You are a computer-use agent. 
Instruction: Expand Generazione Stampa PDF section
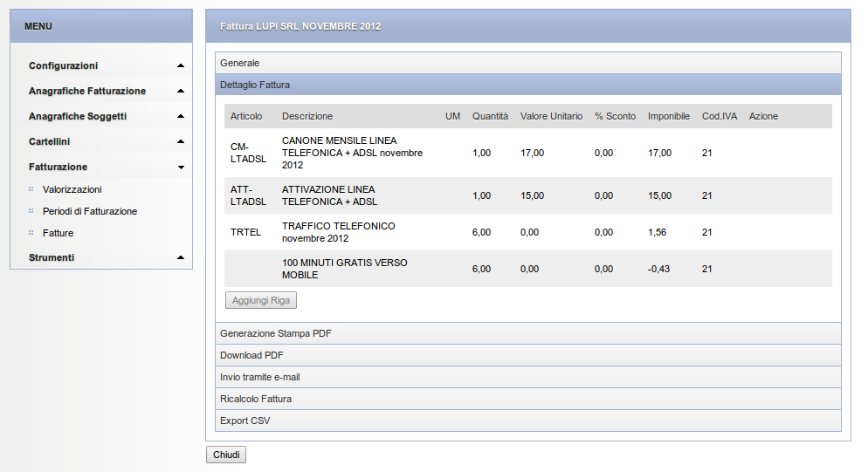(528, 333)
